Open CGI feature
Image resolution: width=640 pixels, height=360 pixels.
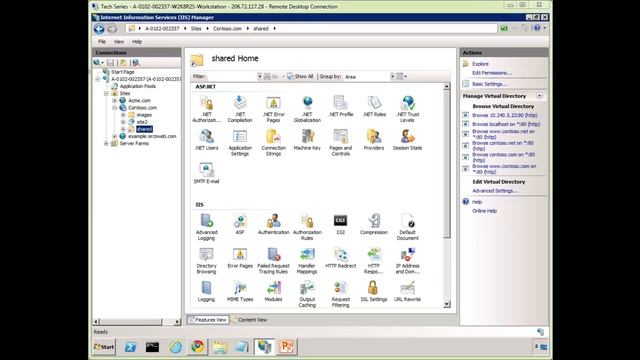pyautogui.click(x=340, y=224)
